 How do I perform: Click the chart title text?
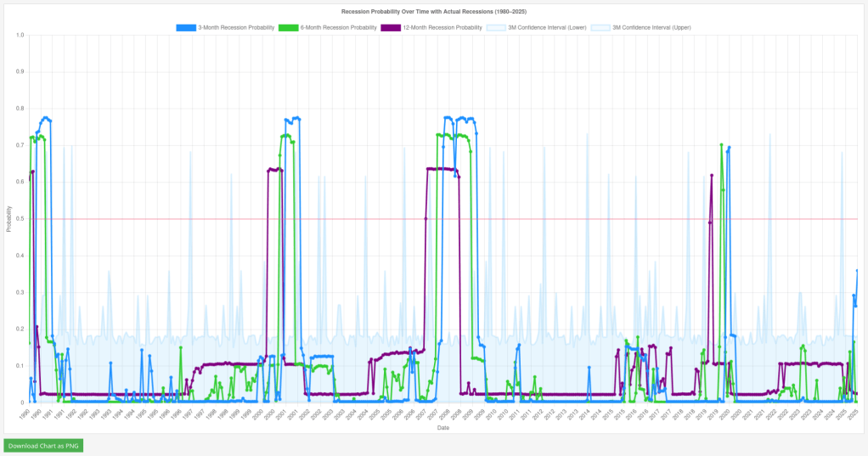[433, 12]
